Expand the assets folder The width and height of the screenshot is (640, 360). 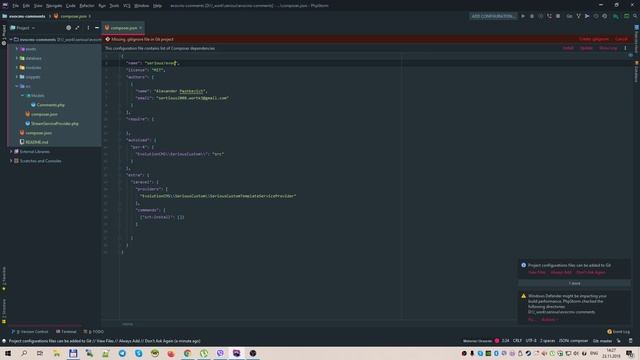[17, 49]
